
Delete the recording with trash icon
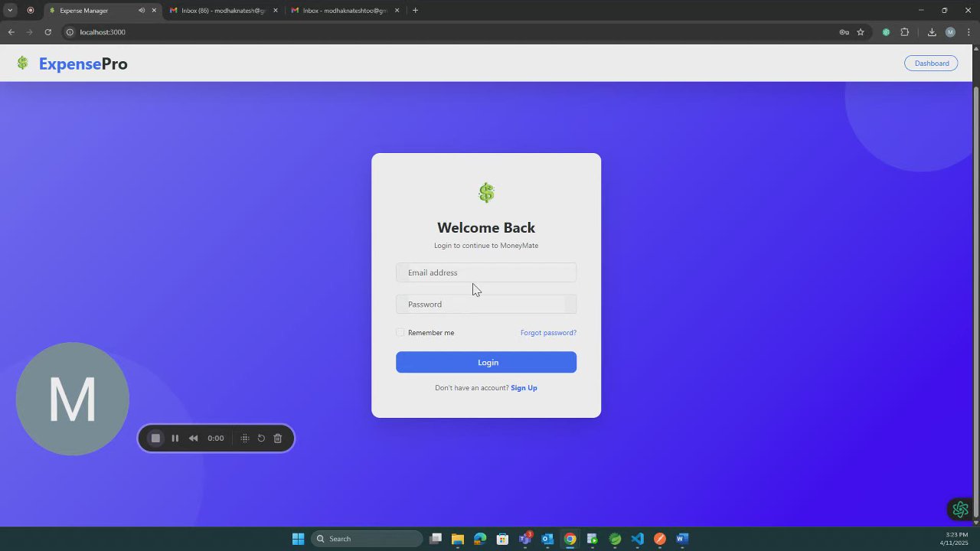click(278, 439)
